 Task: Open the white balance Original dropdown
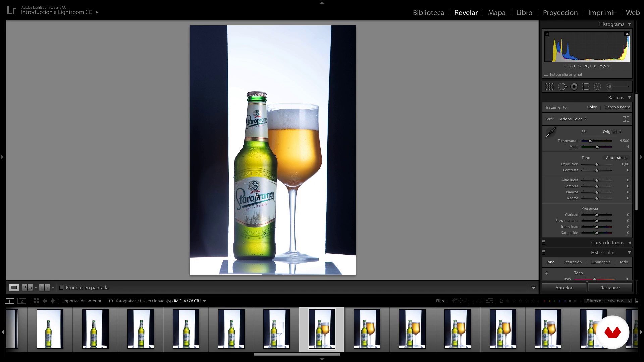click(612, 132)
